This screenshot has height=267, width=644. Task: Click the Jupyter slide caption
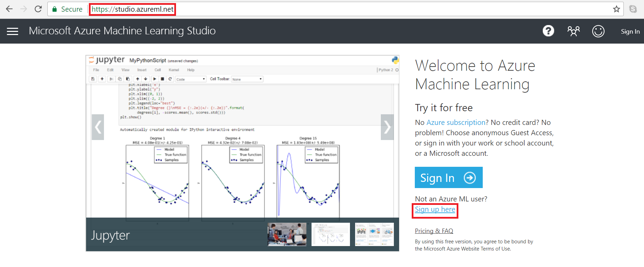(x=110, y=235)
